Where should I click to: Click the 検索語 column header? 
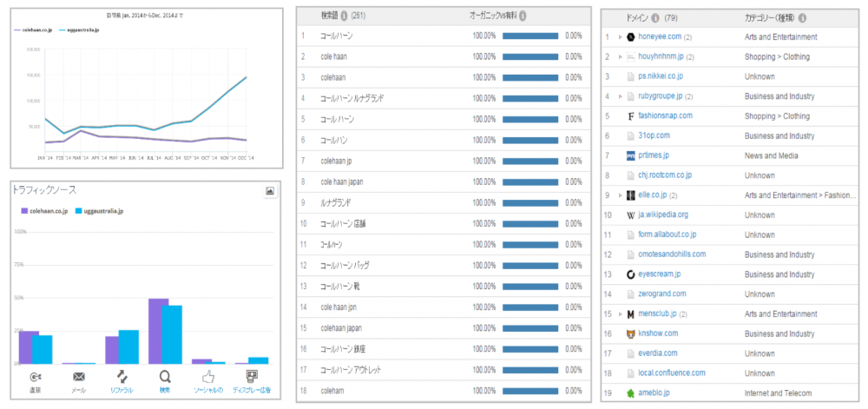coord(330,16)
